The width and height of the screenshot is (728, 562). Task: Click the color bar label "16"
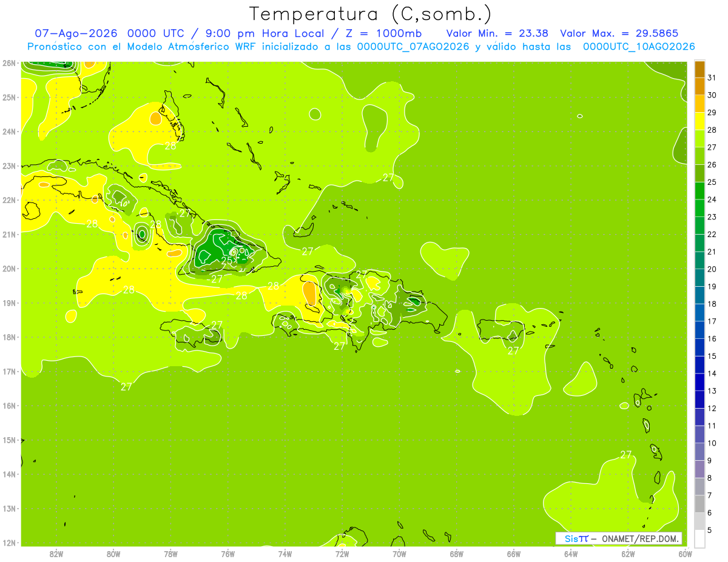tap(712, 338)
